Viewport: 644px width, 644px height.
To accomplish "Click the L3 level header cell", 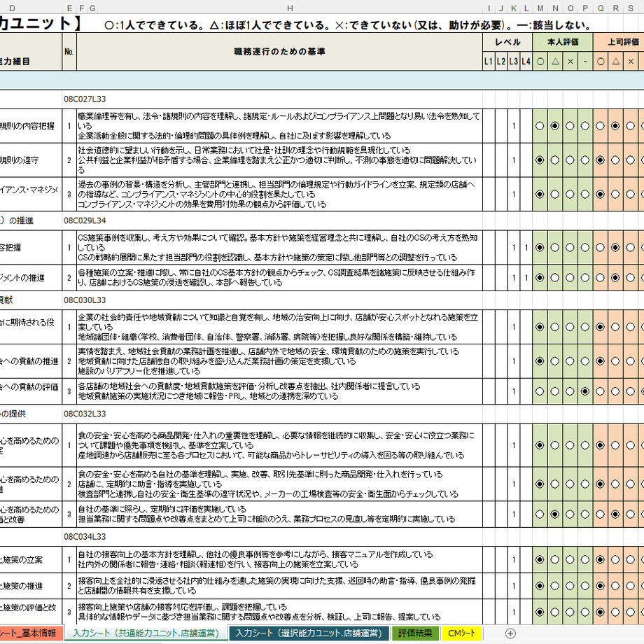I will (x=514, y=62).
